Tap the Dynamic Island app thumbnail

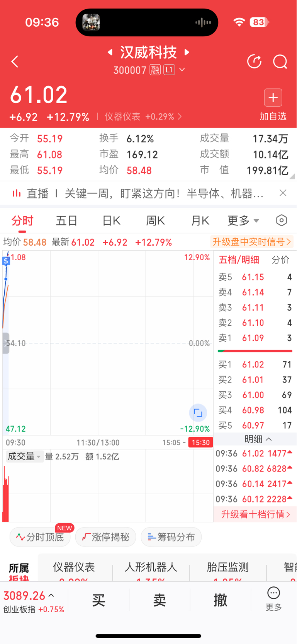[x=91, y=22]
